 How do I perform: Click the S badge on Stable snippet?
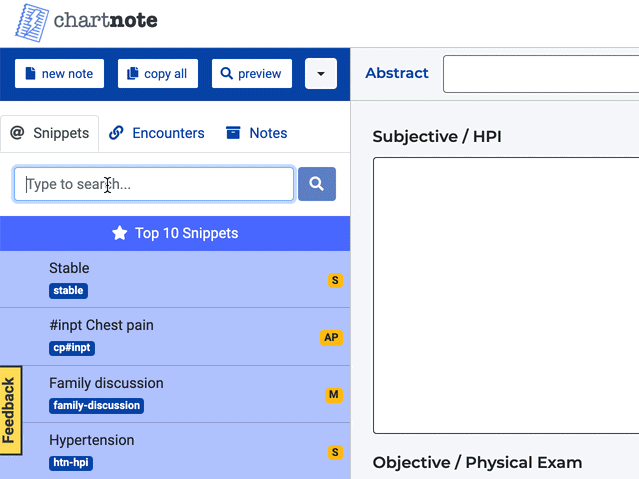(335, 280)
